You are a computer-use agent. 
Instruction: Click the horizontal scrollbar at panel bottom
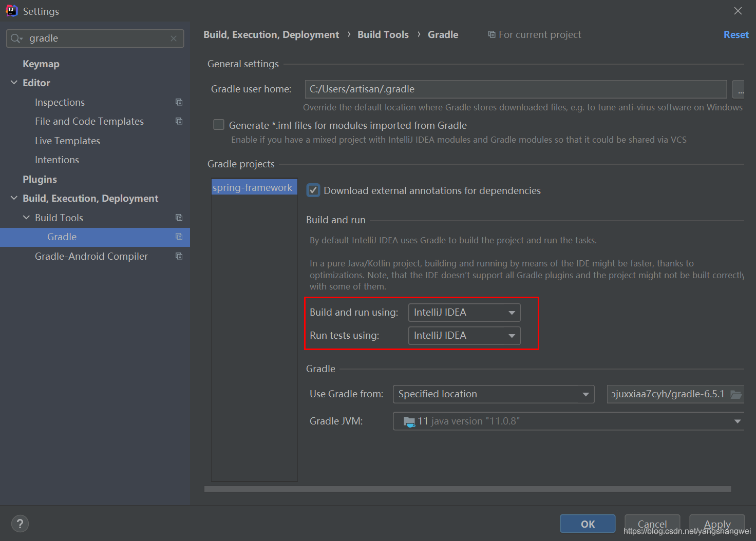click(x=467, y=489)
